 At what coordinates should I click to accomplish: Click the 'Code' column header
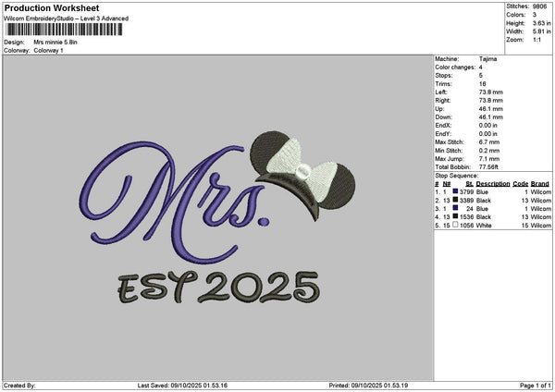520,184
